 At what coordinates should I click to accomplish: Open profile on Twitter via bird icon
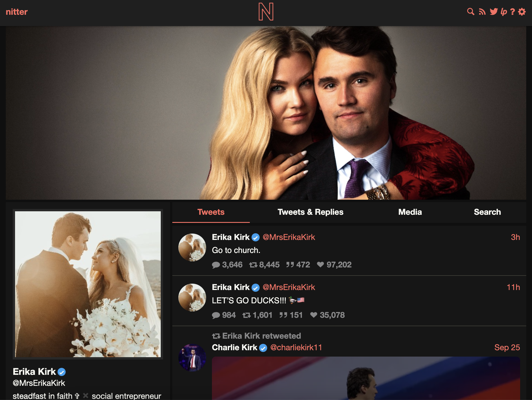point(494,12)
